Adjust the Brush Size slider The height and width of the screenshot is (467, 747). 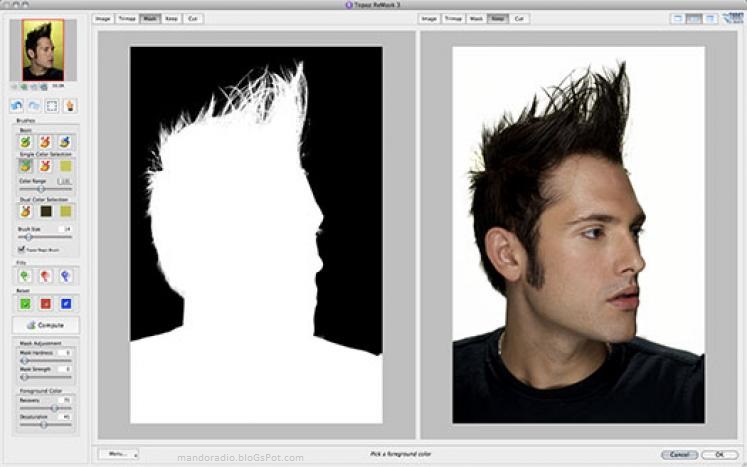[x=45, y=237]
